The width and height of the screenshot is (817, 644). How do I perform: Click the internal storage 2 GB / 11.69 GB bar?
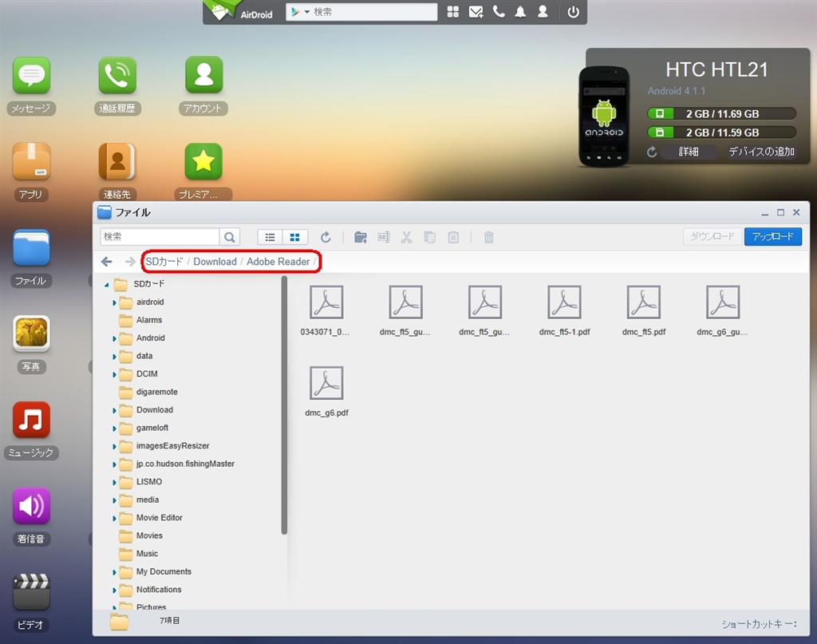tap(721, 113)
